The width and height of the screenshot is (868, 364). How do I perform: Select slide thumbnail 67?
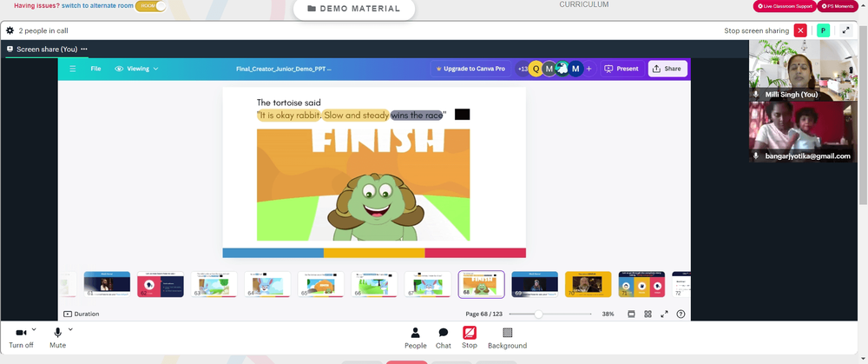click(x=428, y=284)
